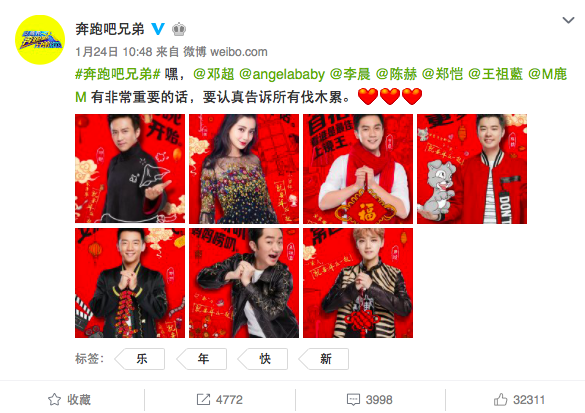Repost using the share icon with 4772
The image size is (585, 413).
[x=220, y=400]
